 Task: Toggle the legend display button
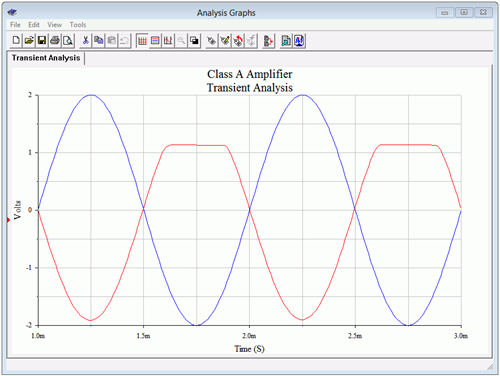[155, 41]
